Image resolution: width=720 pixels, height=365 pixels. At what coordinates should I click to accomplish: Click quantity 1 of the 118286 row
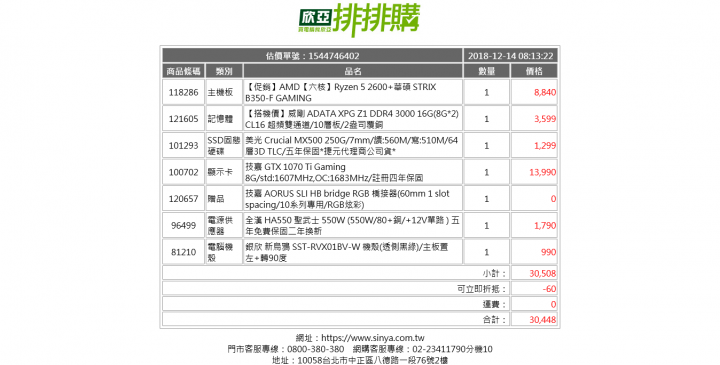click(487, 92)
